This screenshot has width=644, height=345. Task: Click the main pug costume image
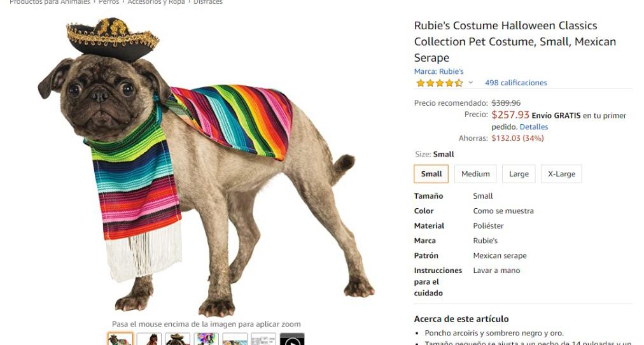(206, 167)
